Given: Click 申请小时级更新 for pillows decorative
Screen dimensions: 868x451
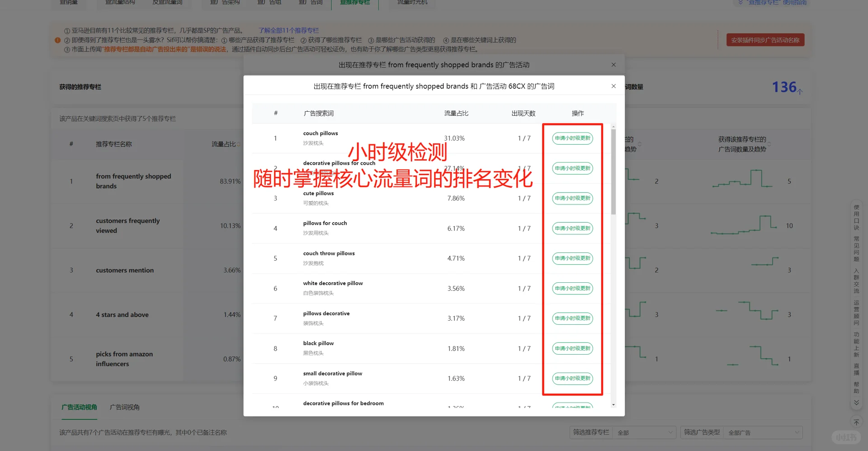Looking at the screenshot, I should [572, 318].
